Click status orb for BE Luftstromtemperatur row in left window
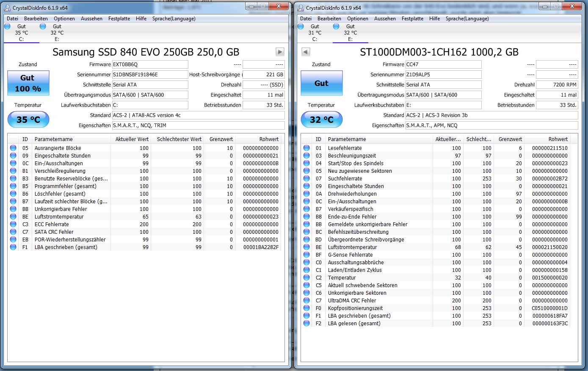588x371 pixels. pyautogui.click(x=13, y=216)
